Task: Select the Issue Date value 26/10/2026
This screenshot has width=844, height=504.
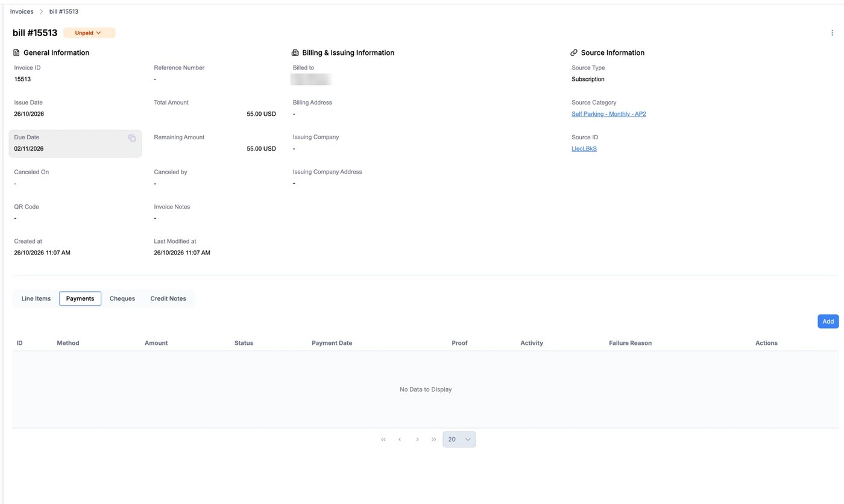Action: point(29,114)
